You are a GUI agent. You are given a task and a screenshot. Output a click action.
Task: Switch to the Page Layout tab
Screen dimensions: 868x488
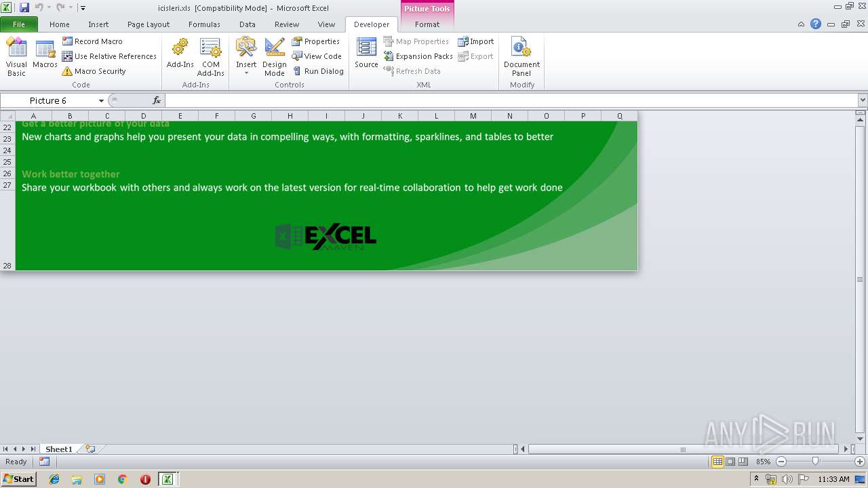(x=149, y=24)
